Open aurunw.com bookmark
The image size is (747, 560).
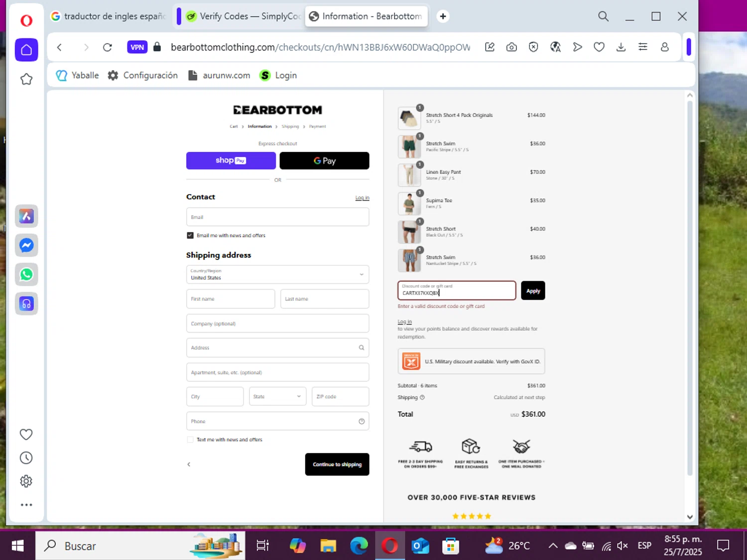click(219, 75)
